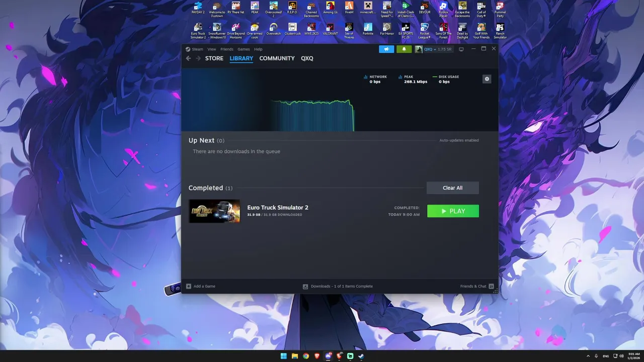Open File Explorer from taskbar

[295, 356]
